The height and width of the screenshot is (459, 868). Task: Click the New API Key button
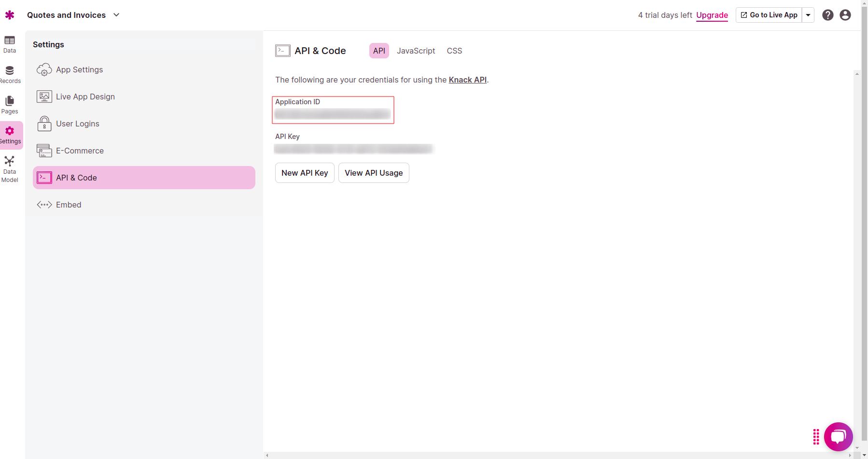tap(305, 173)
